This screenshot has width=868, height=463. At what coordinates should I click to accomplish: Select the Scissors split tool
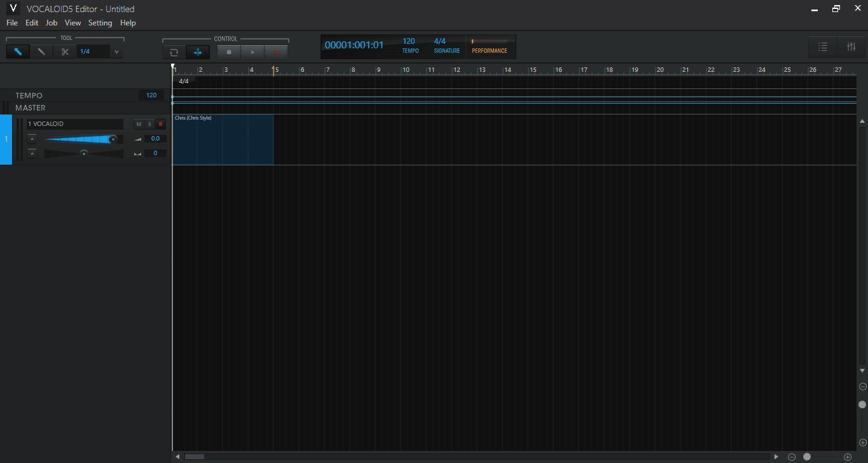pos(65,52)
